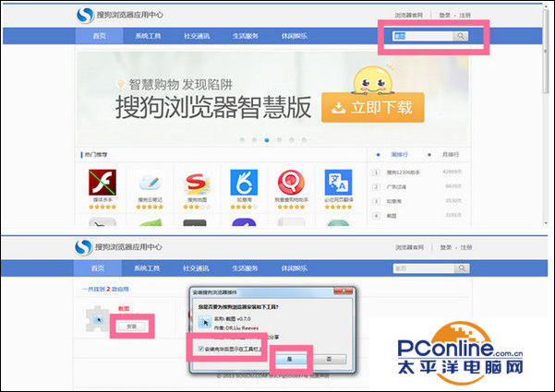Click the orange 立即下载 download button
The height and width of the screenshot is (392, 555).
click(373, 108)
